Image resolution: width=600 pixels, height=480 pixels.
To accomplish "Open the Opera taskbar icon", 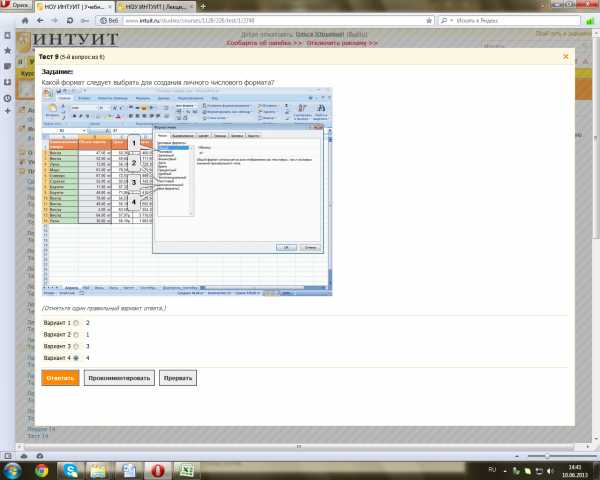I will point(158,470).
